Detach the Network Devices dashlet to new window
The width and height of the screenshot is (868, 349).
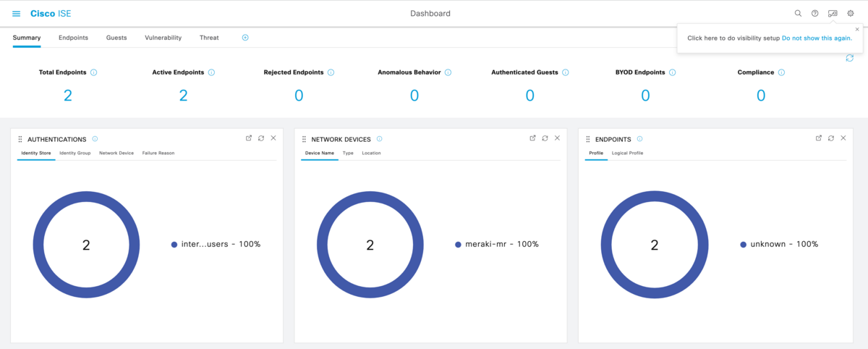coord(533,138)
